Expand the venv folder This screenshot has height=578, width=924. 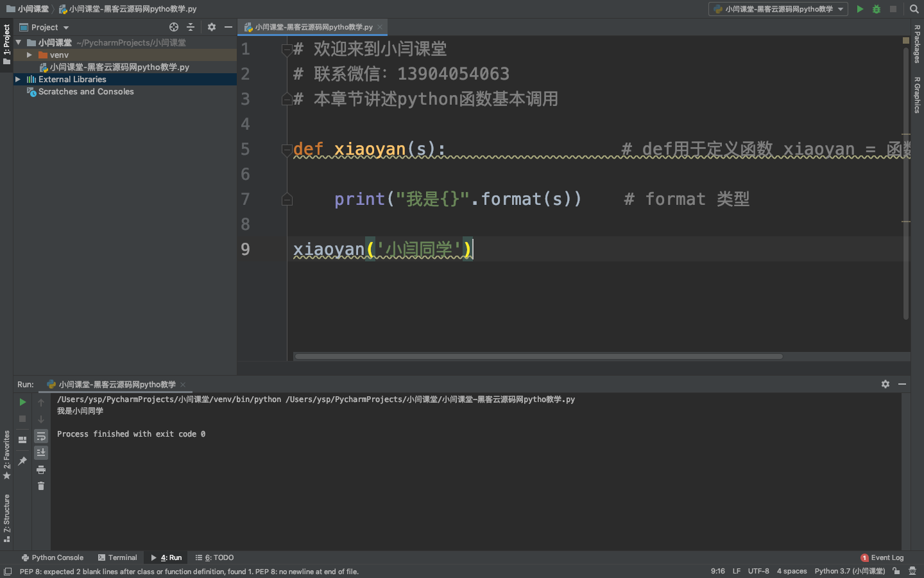(x=30, y=55)
